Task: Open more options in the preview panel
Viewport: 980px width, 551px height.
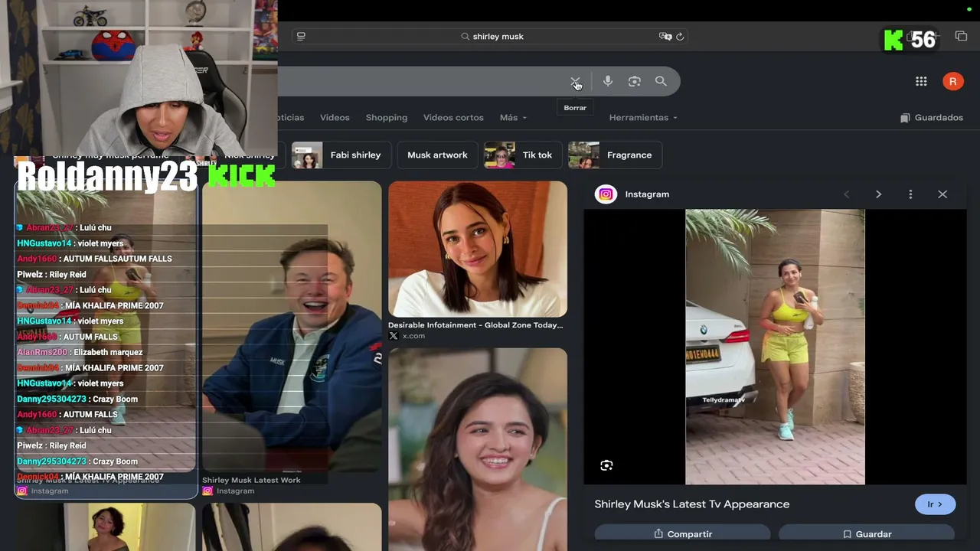Action: [910, 194]
